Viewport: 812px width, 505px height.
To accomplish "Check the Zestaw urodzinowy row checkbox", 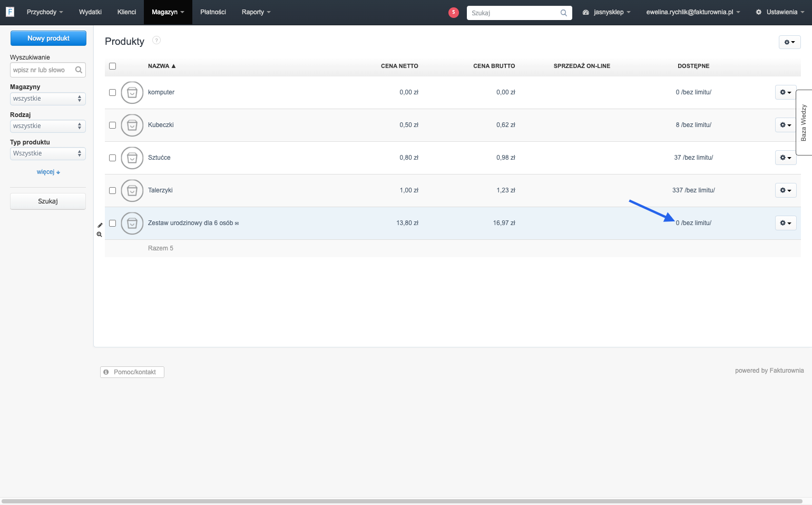I will [x=112, y=223].
